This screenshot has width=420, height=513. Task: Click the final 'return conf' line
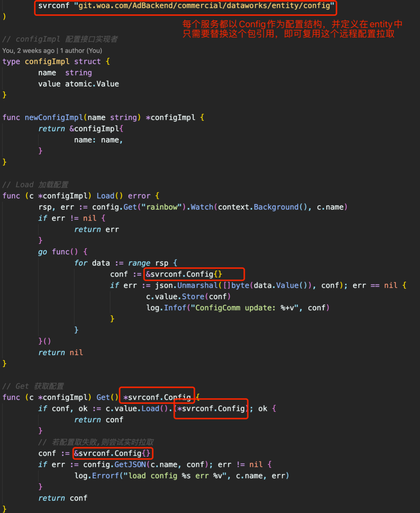click(63, 498)
